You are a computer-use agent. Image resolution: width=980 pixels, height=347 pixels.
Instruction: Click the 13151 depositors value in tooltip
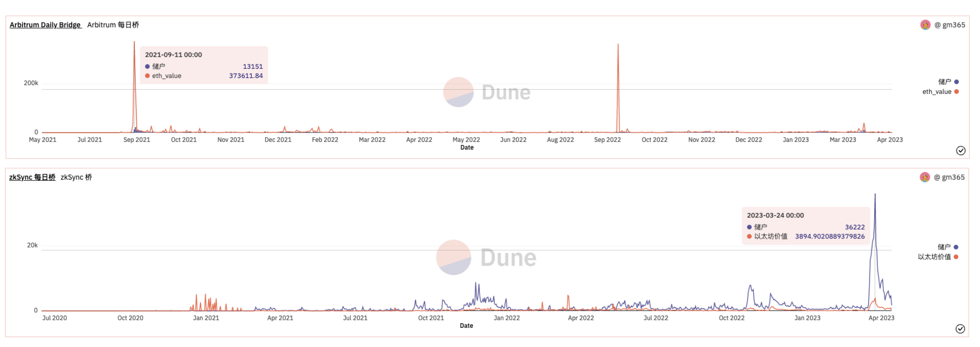[253, 66]
